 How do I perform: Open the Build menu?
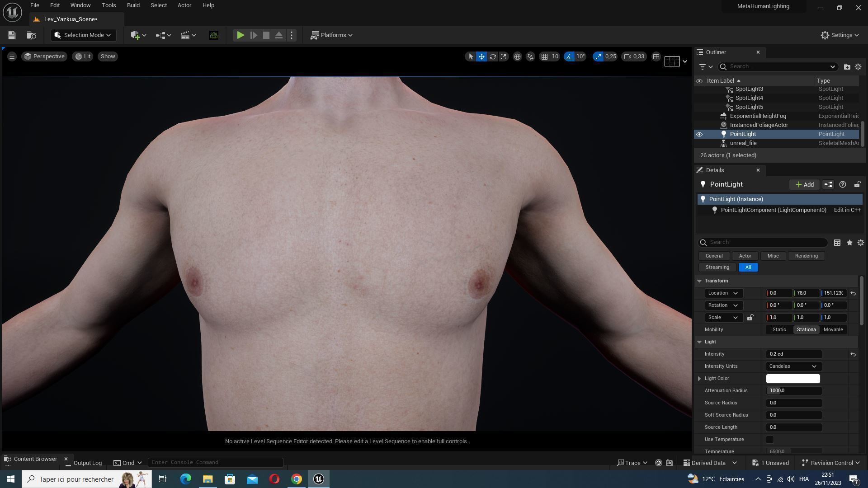(133, 5)
